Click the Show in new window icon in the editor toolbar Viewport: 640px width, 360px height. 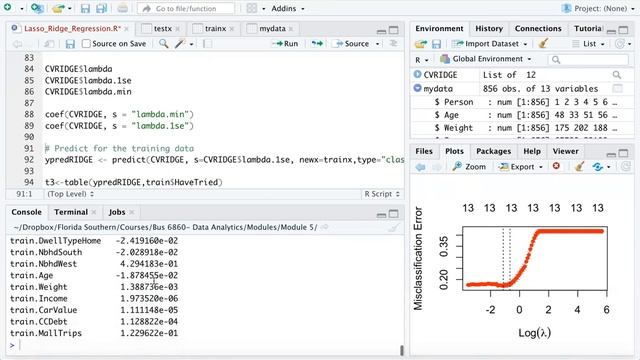tap(49, 44)
